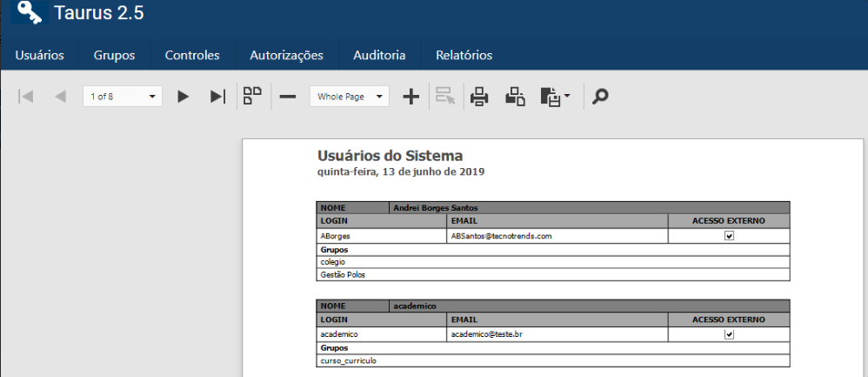Image resolution: width=868 pixels, height=377 pixels.
Task: Open the Relatórios menu
Action: (464, 55)
